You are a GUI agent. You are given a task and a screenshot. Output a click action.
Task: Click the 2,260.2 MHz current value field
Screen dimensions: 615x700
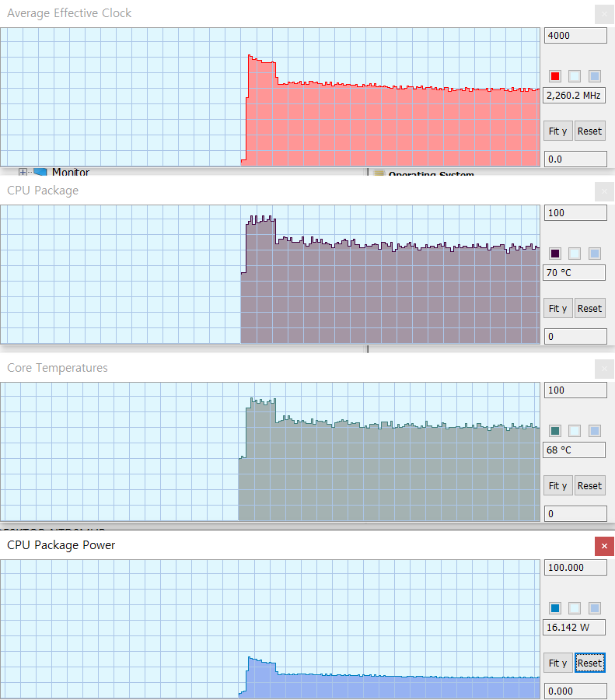click(574, 96)
